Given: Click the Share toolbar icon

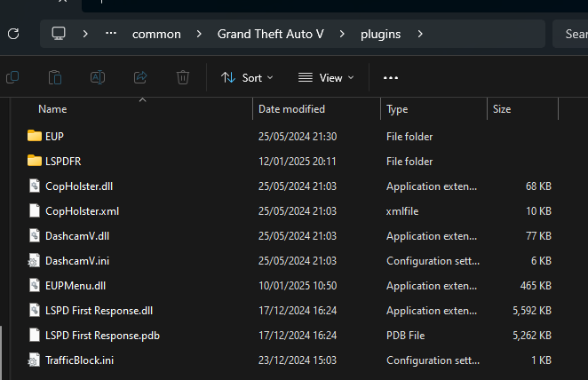Looking at the screenshot, I should (140, 77).
